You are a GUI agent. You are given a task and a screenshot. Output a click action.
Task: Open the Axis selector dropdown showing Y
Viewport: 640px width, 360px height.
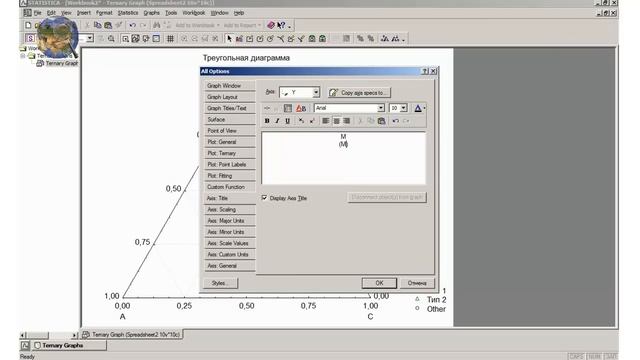pos(316,93)
